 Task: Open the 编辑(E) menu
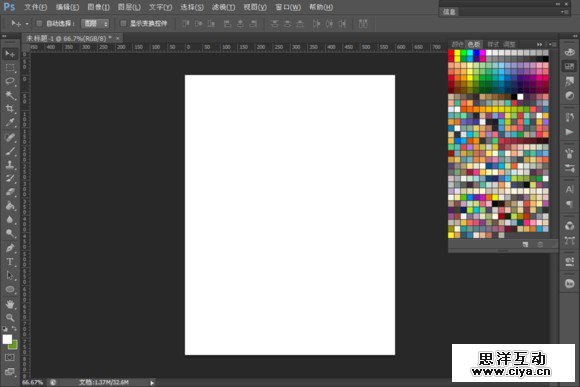[x=67, y=7]
